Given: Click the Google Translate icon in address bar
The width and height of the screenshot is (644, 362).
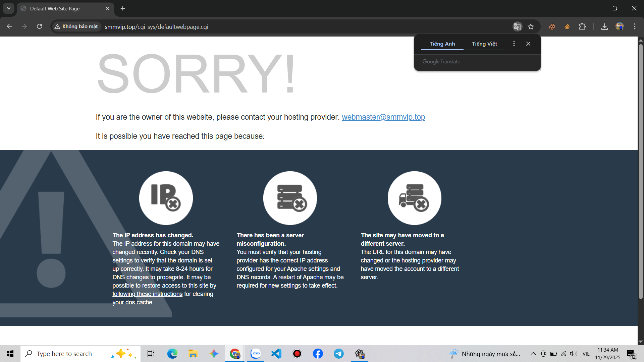Looking at the screenshot, I should [517, 26].
